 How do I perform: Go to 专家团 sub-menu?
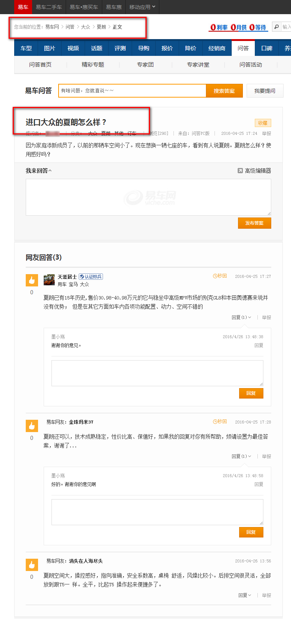click(145, 64)
